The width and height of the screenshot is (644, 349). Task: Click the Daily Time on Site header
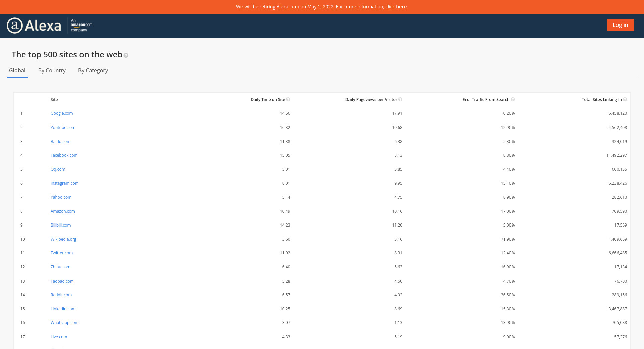(x=268, y=100)
